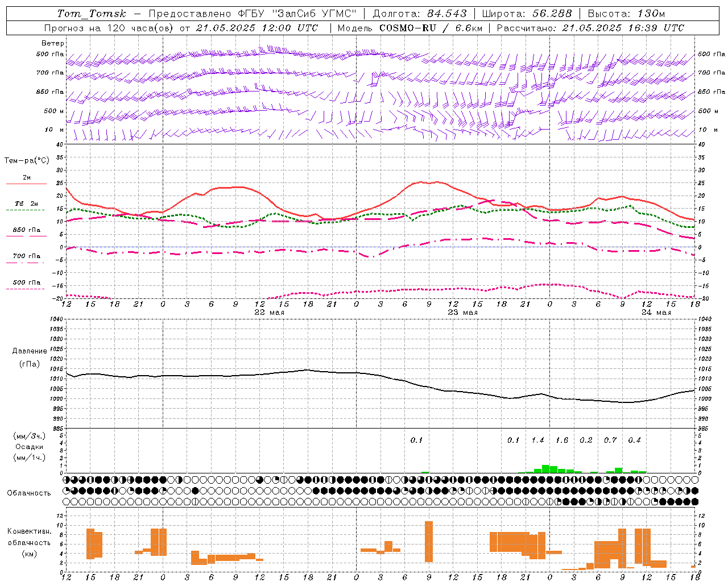Click the tallest green precipitation bar
Viewport: 728px width, 582px height.
545,469
